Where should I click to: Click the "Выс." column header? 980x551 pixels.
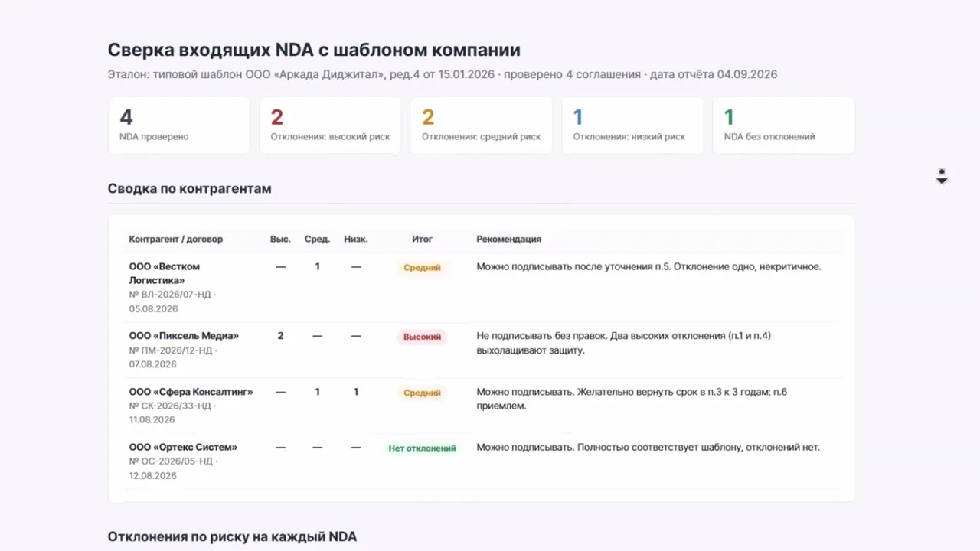(280, 239)
